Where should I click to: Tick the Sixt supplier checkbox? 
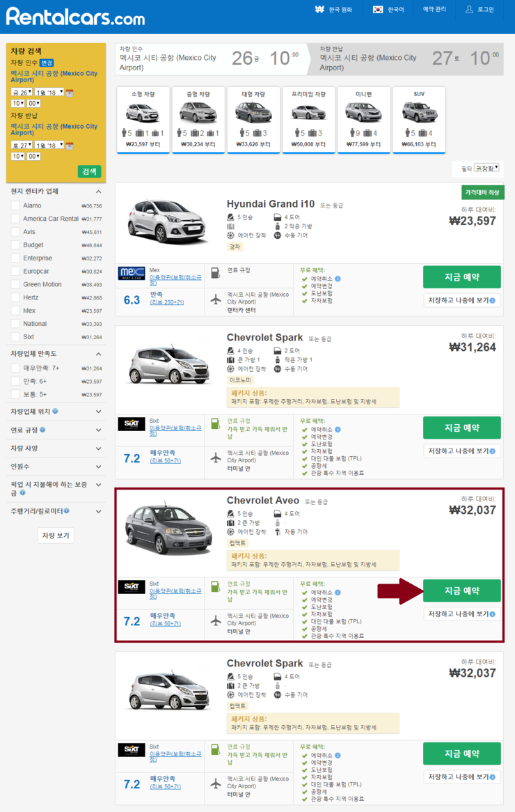(x=15, y=336)
